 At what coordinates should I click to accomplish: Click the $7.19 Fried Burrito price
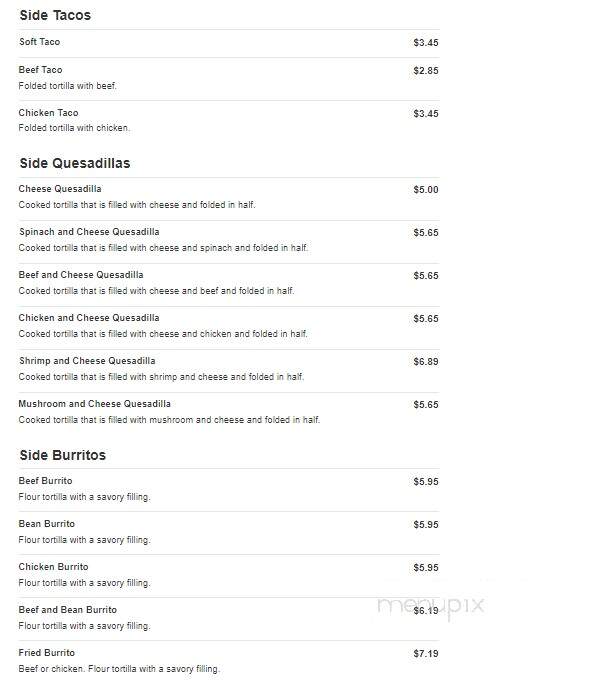426,654
